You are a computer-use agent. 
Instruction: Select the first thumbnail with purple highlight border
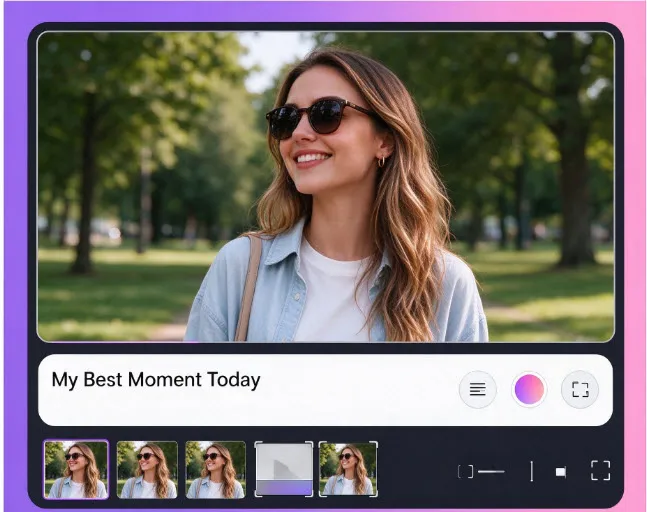coord(76,470)
